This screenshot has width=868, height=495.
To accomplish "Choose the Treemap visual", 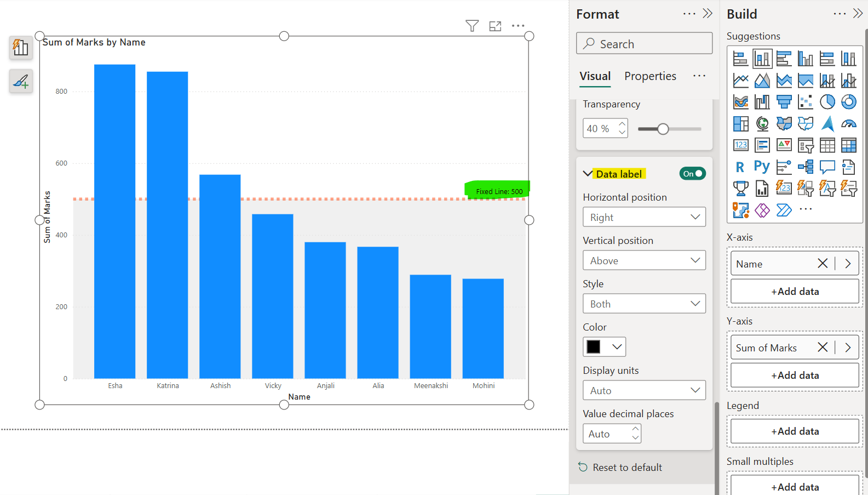I will pos(740,124).
